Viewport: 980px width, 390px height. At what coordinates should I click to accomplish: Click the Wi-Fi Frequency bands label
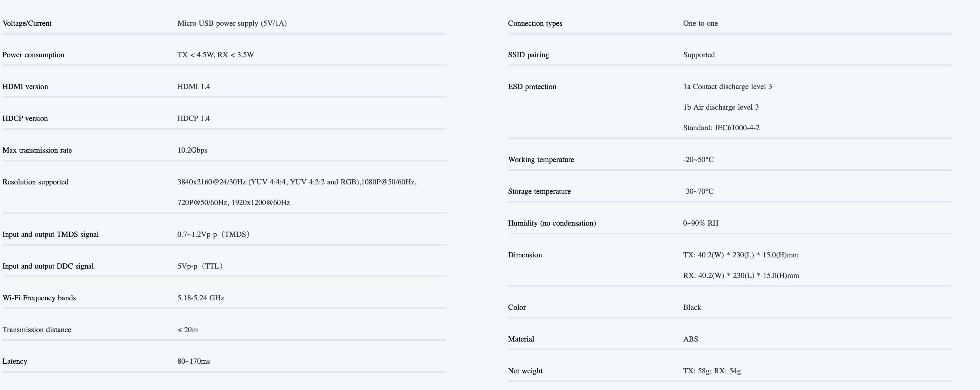click(39, 298)
